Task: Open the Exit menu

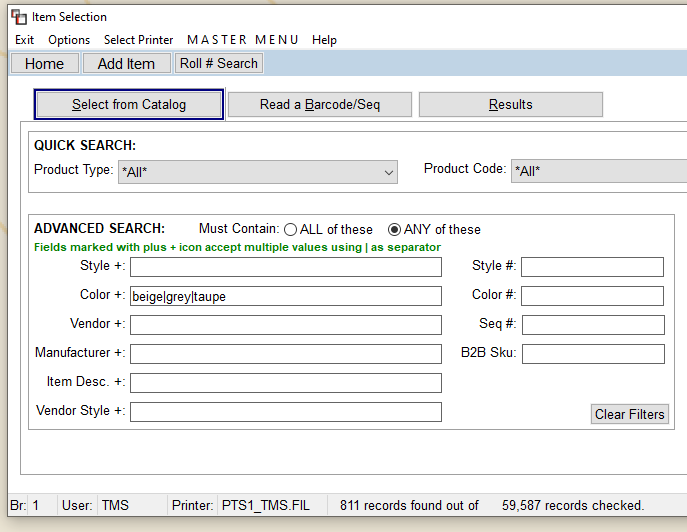Action: [x=25, y=40]
